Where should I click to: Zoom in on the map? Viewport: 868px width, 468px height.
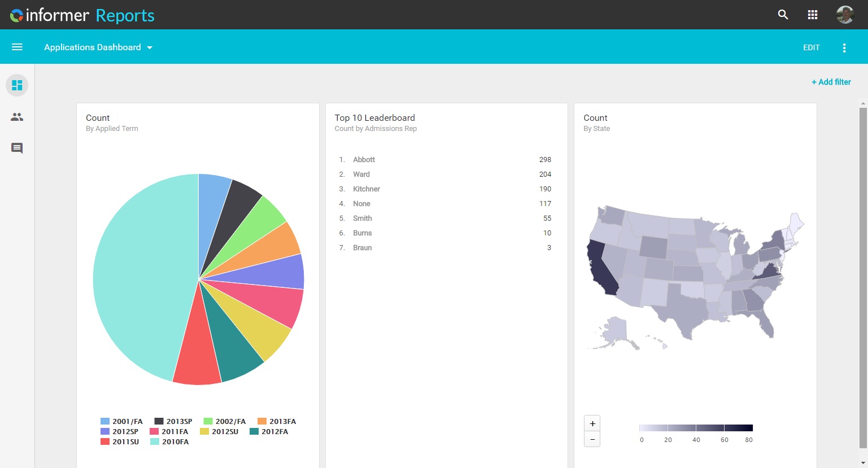tap(592, 423)
